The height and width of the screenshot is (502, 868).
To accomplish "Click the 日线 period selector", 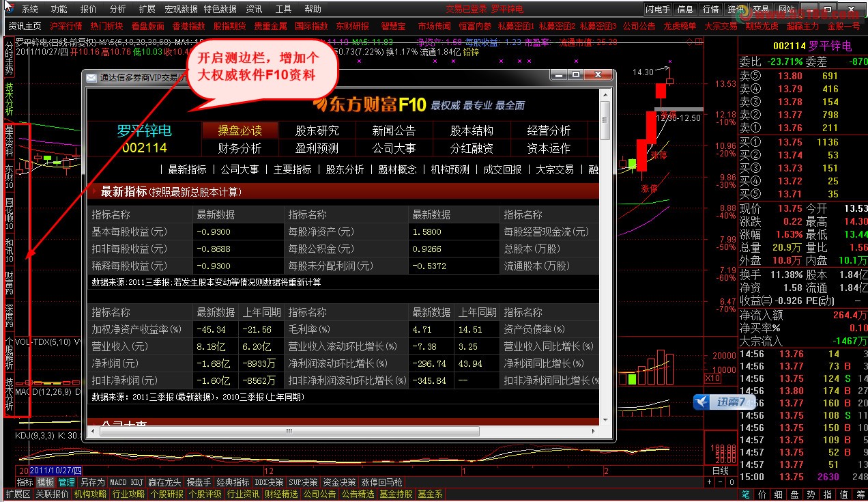I will click(x=721, y=471).
